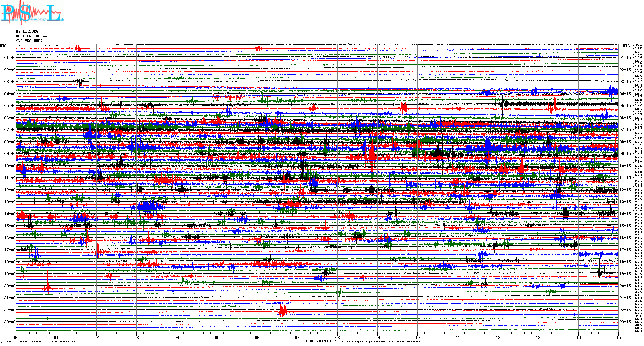The image size is (644, 346).
Task: Select the 04:15 time label on right
Action: (x=625, y=94)
